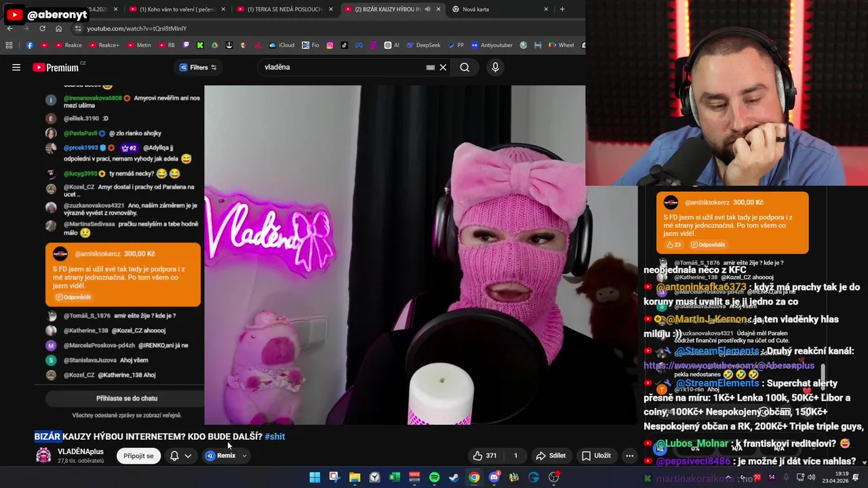
Task: Clear the search box with X icon
Action: click(443, 67)
